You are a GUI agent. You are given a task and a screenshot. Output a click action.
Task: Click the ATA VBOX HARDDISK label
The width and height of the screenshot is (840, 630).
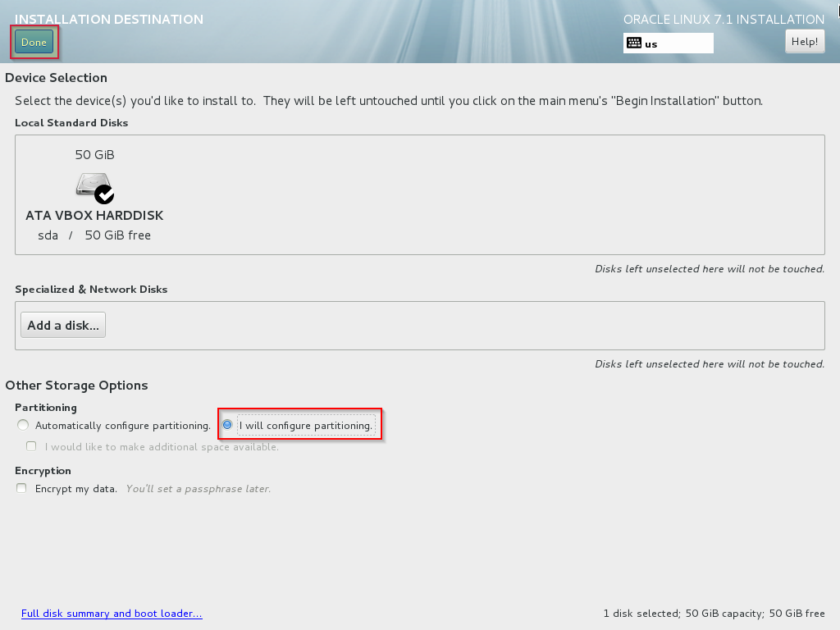[x=95, y=216]
